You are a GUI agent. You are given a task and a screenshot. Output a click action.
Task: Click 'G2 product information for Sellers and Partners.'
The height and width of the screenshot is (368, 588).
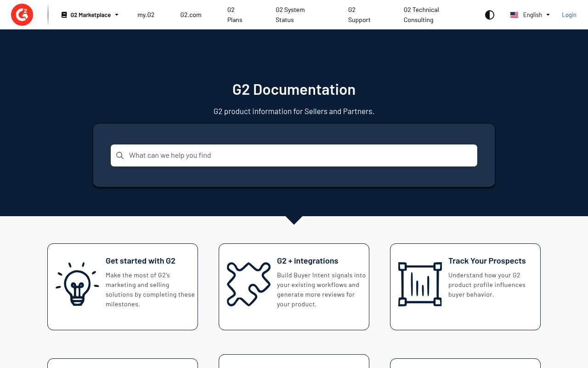coord(294,111)
